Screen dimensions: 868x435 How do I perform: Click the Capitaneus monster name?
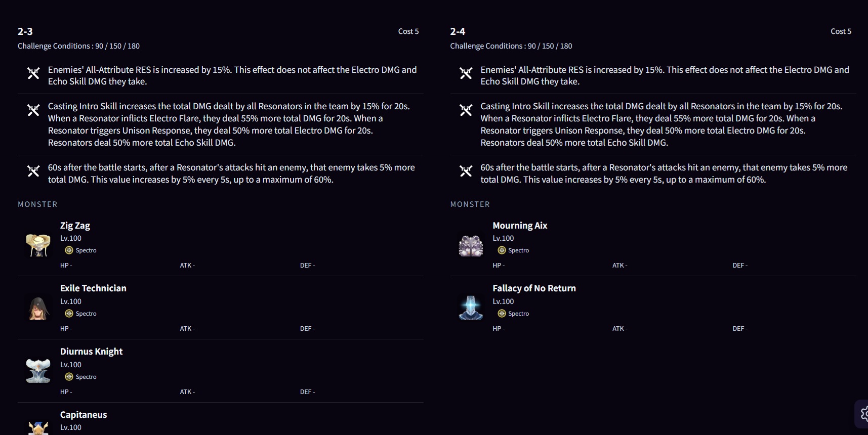pyautogui.click(x=84, y=415)
